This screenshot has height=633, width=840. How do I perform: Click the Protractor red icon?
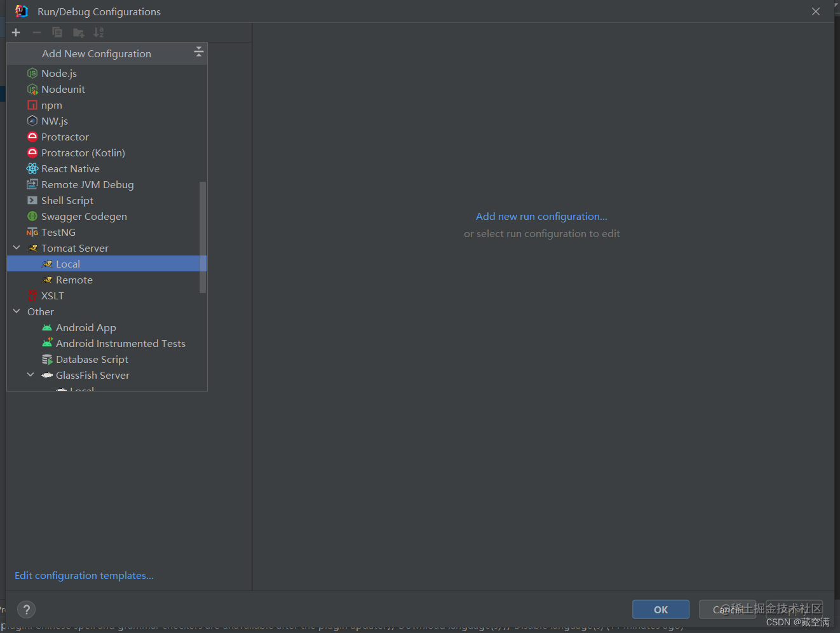32,137
